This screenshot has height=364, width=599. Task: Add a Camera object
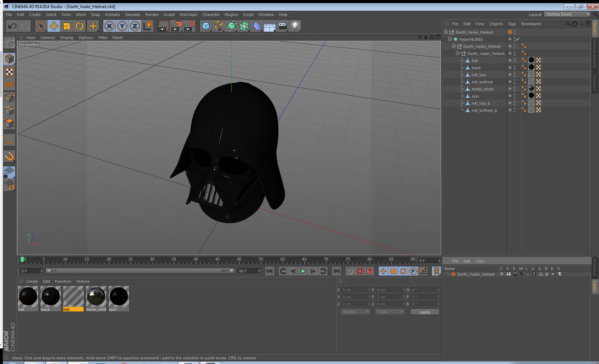[x=283, y=26]
